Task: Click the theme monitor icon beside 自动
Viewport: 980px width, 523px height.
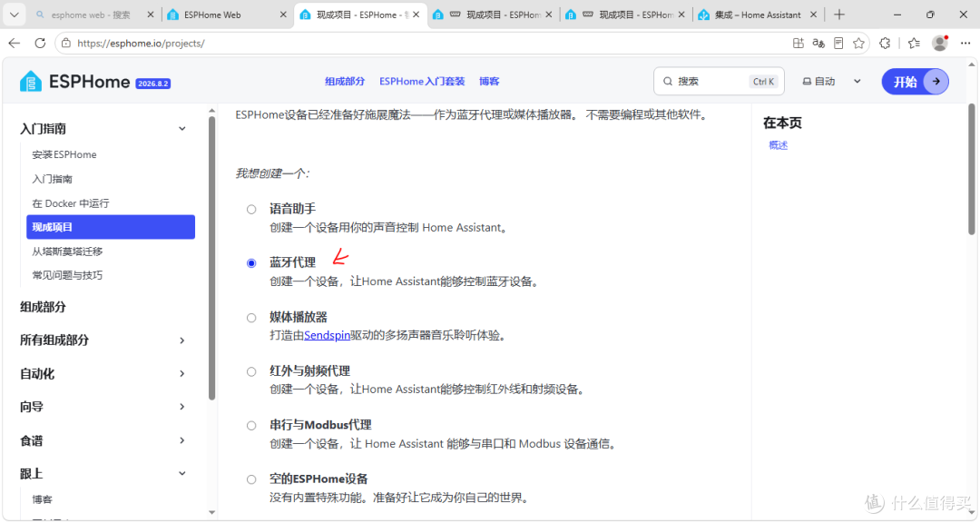Action: pyautogui.click(x=807, y=82)
